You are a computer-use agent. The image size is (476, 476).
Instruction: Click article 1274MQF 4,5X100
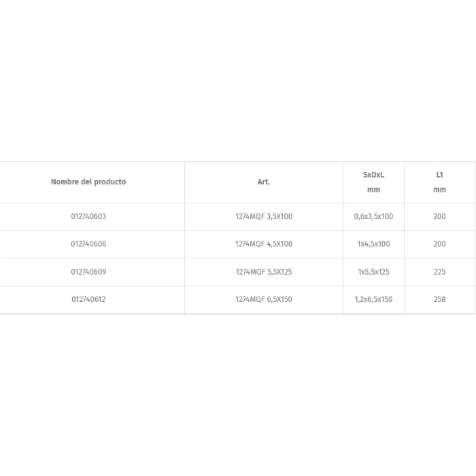tap(264, 244)
